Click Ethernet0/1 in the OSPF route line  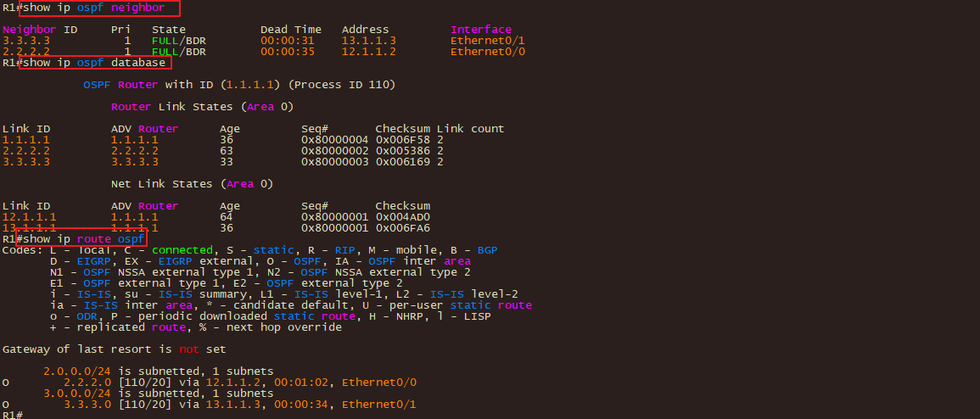(x=378, y=405)
